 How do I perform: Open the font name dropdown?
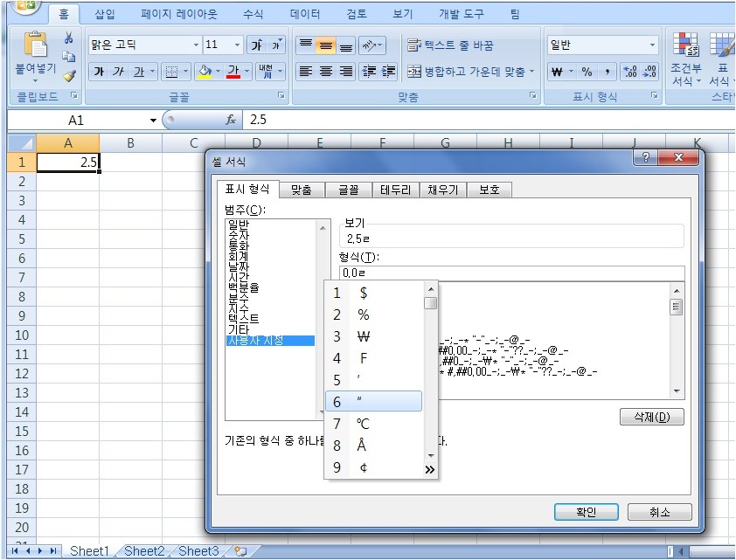[x=196, y=45]
